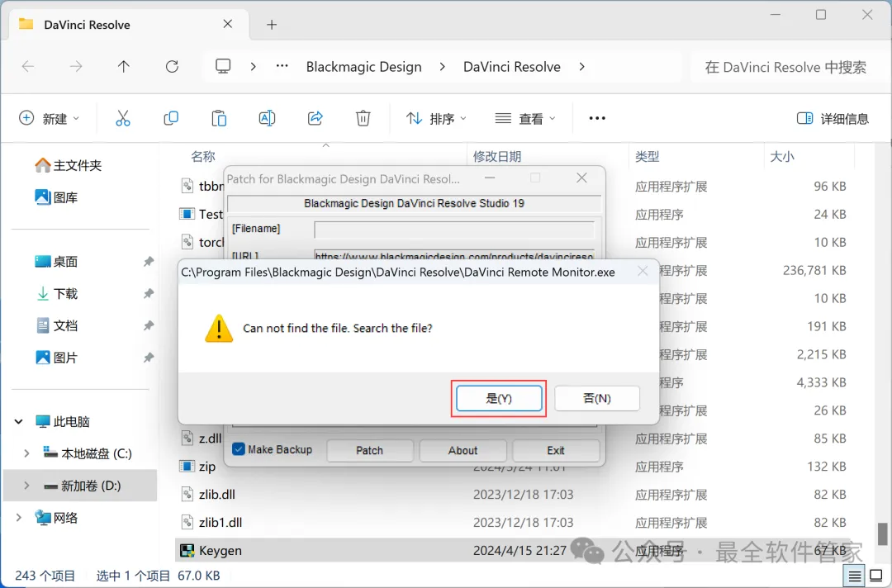Screen dimensions: 892x588
Task: Select DaVinci Resolve breadcrumb segment
Action: [x=512, y=67]
